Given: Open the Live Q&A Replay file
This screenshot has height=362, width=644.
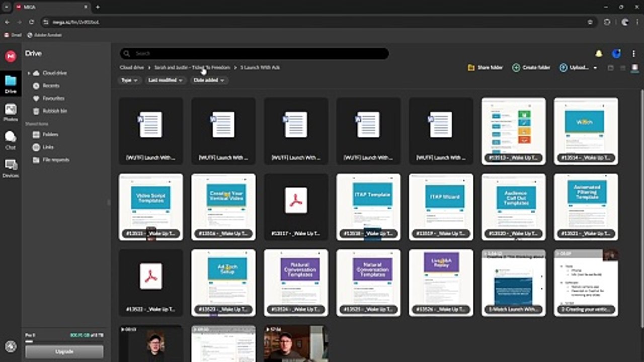Looking at the screenshot, I should pos(441,283).
